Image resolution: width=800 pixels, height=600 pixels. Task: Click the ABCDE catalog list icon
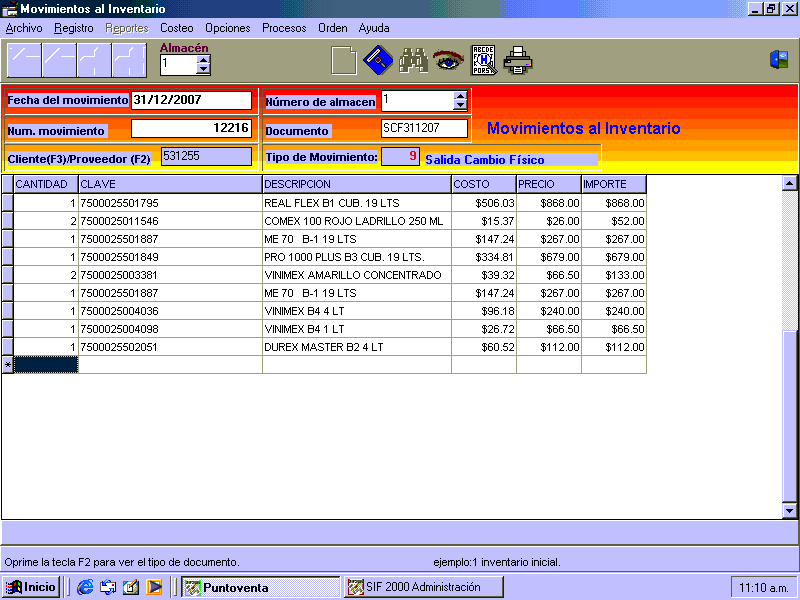(x=484, y=61)
